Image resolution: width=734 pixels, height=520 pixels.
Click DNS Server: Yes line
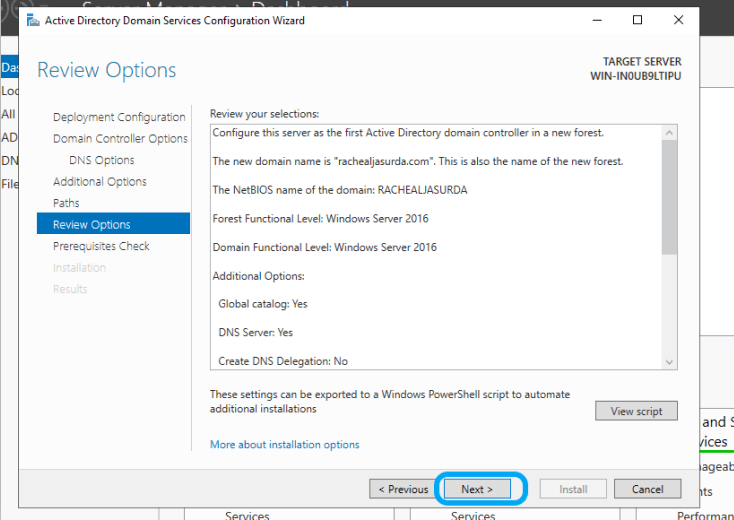pos(256,333)
